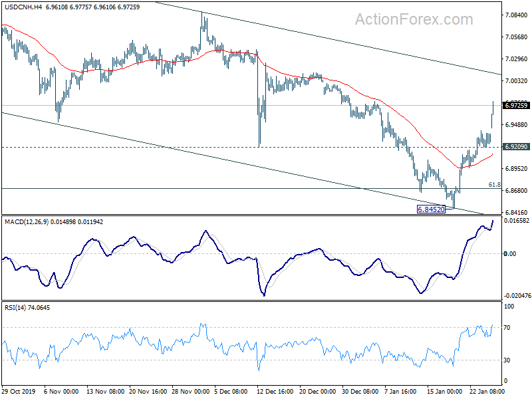532x399 pixels.
Task: Click the 7.00320 price axis label
Action: point(517,80)
